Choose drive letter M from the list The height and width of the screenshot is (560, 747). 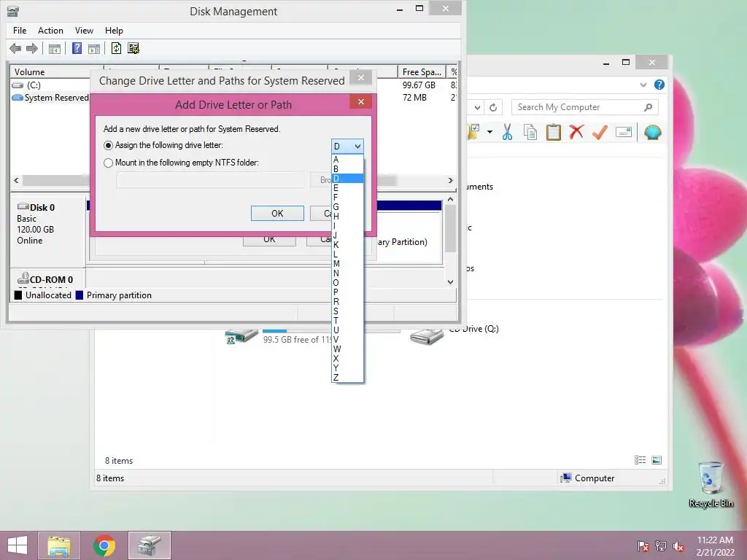347,264
